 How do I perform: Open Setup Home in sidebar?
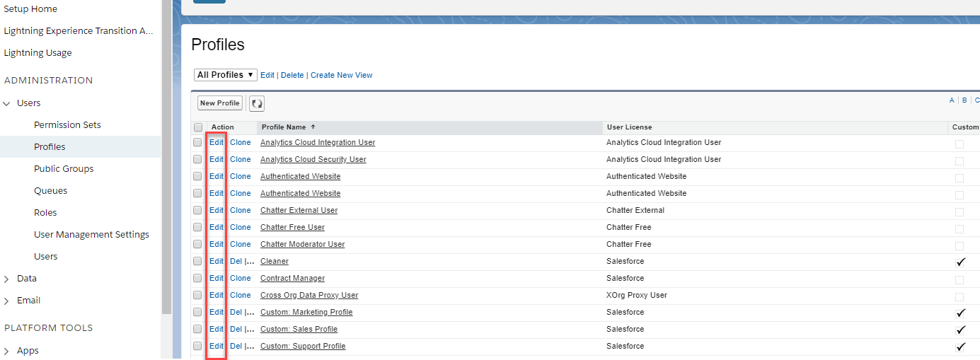click(30, 9)
